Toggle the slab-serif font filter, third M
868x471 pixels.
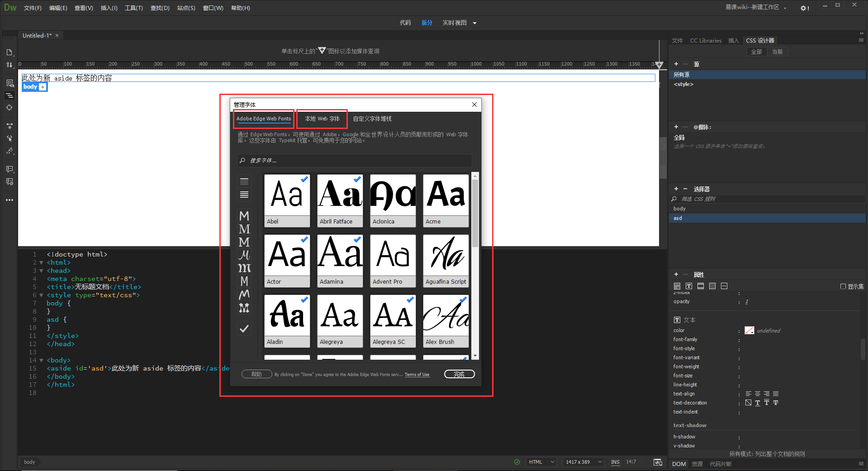[244, 242]
